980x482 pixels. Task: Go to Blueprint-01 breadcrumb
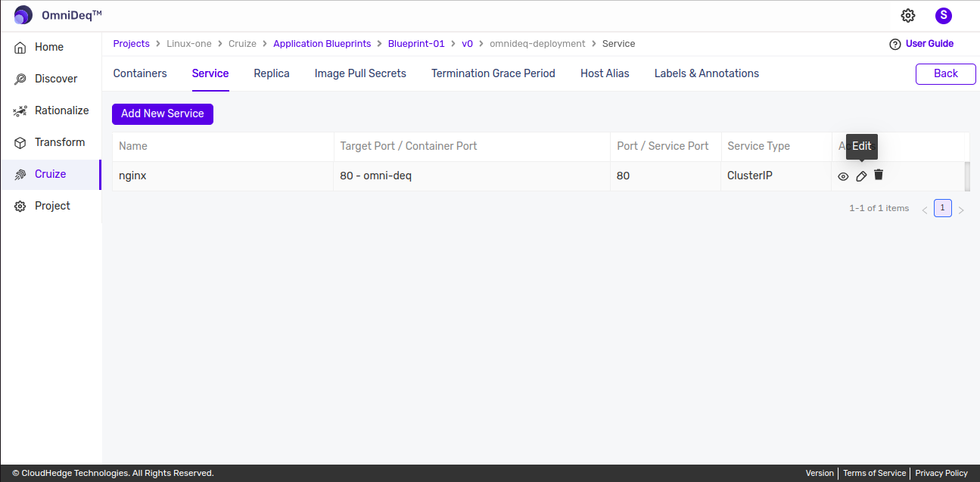point(416,44)
